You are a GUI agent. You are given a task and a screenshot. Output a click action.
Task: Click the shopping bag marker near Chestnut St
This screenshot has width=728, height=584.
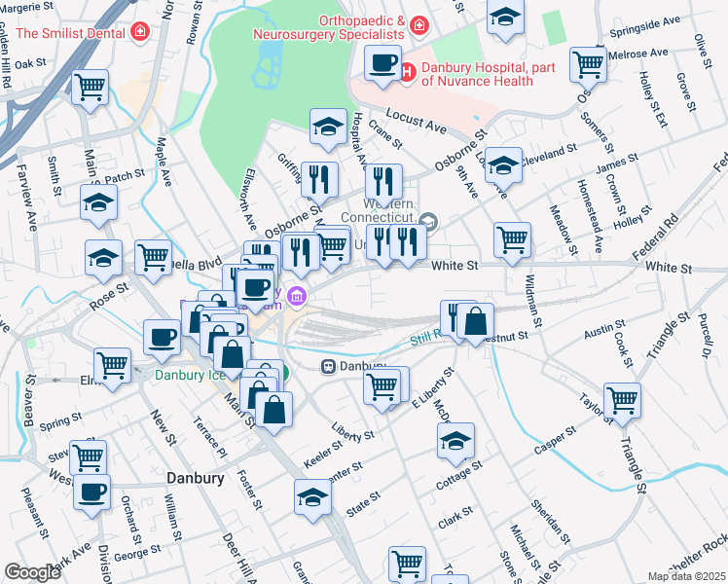[475, 324]
